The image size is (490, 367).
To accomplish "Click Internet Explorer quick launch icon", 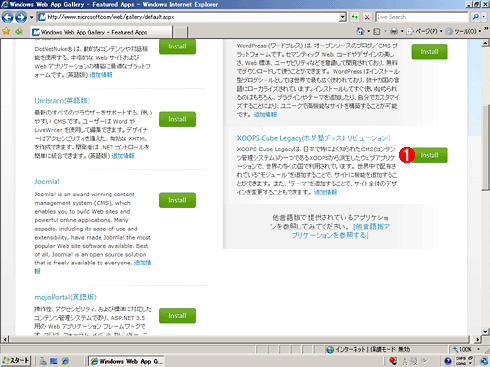I will (x=65, y=361).
